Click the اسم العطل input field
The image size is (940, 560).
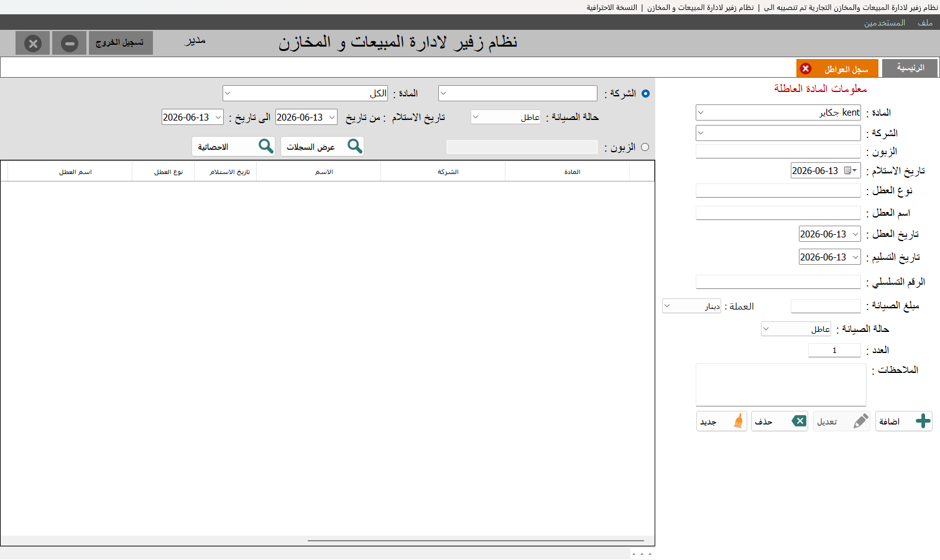778,213
